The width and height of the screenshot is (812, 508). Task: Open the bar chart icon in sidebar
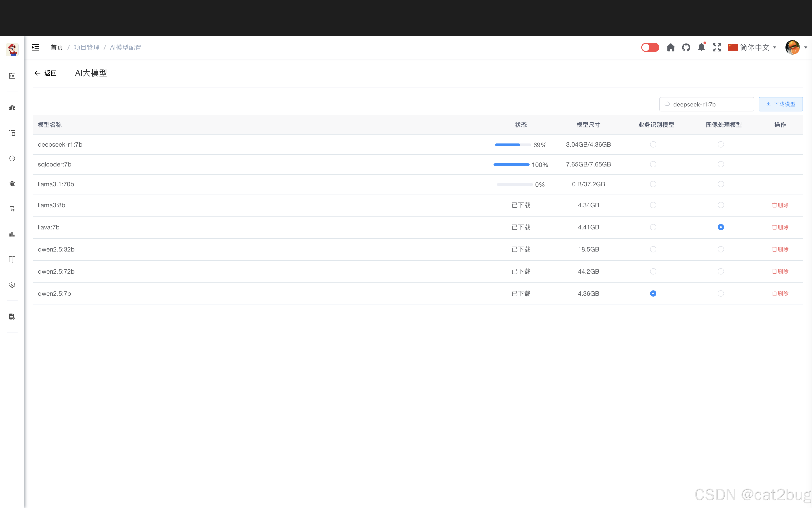click(x=12, y=234)
